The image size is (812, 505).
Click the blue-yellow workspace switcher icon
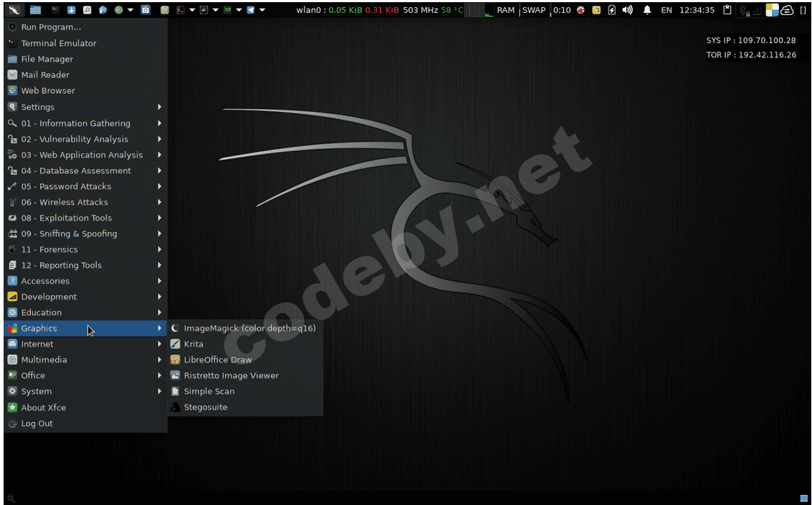coord(772,10)
